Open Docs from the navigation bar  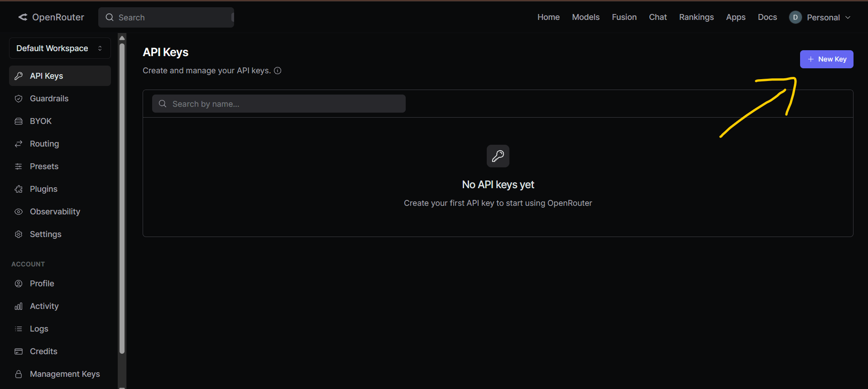(767, 17)
